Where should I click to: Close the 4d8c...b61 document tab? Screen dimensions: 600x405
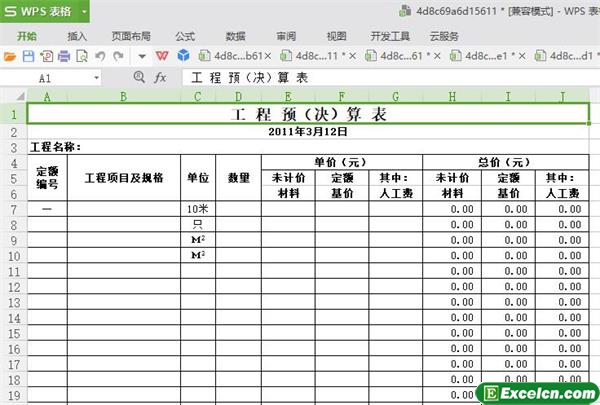[x=268, y=56]
